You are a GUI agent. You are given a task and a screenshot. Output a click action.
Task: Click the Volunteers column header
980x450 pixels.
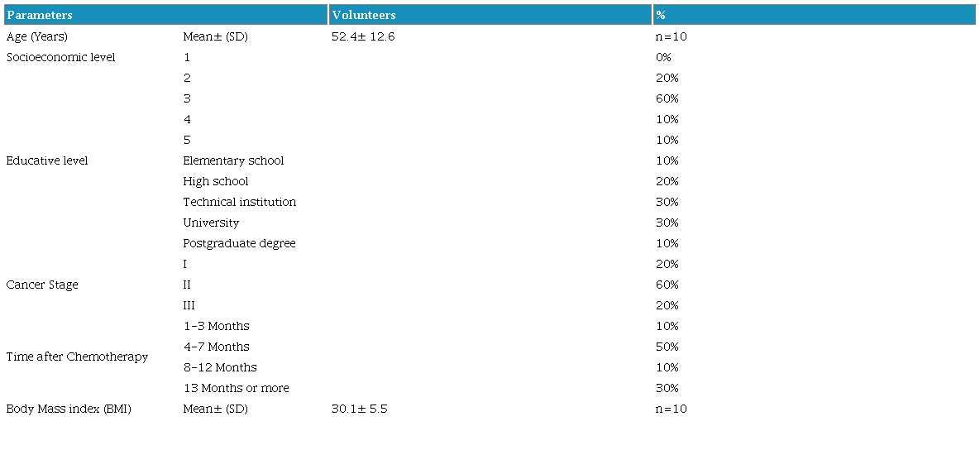364,15
